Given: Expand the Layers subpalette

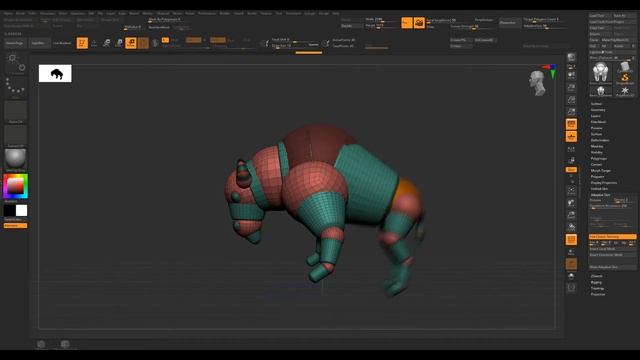Looking at the screenshot, I should [596, 116].
